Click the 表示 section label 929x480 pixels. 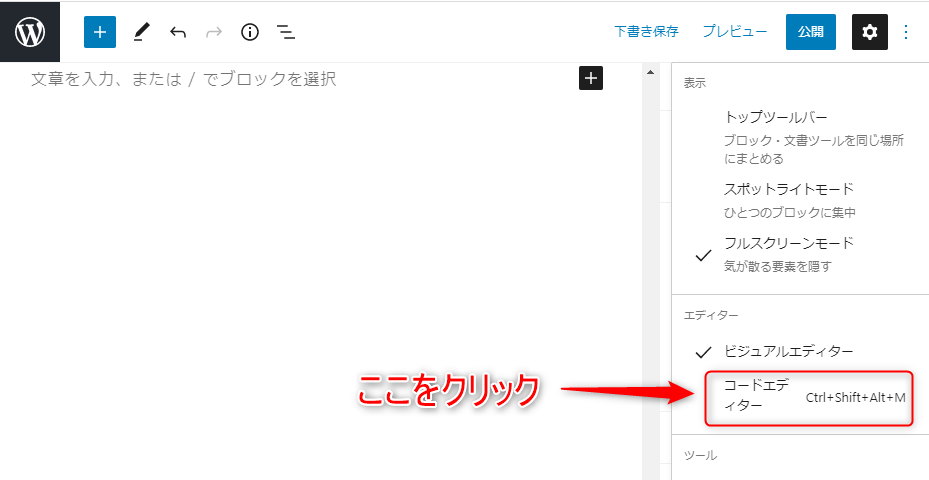tap(695, 83)
